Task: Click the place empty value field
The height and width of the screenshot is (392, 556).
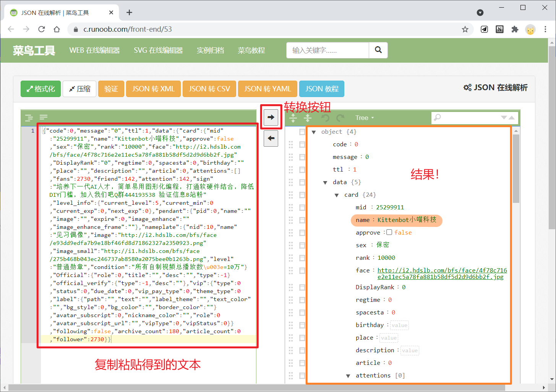Action: click(x=389, y=338)
